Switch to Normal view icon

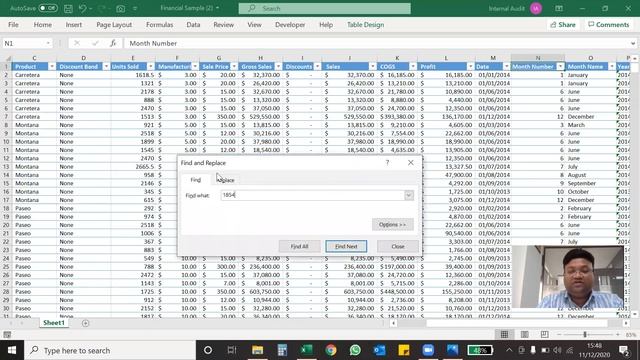tap(504, 334)
